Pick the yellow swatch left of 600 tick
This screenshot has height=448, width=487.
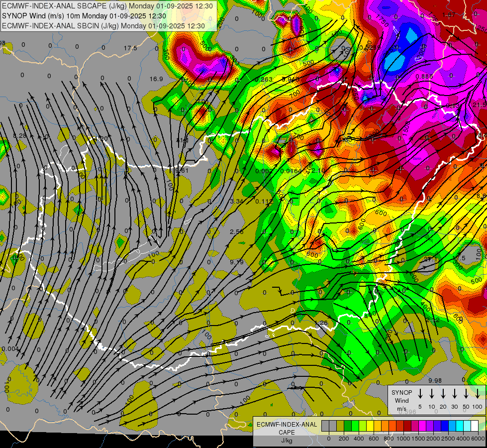click(x=370, y=426)
